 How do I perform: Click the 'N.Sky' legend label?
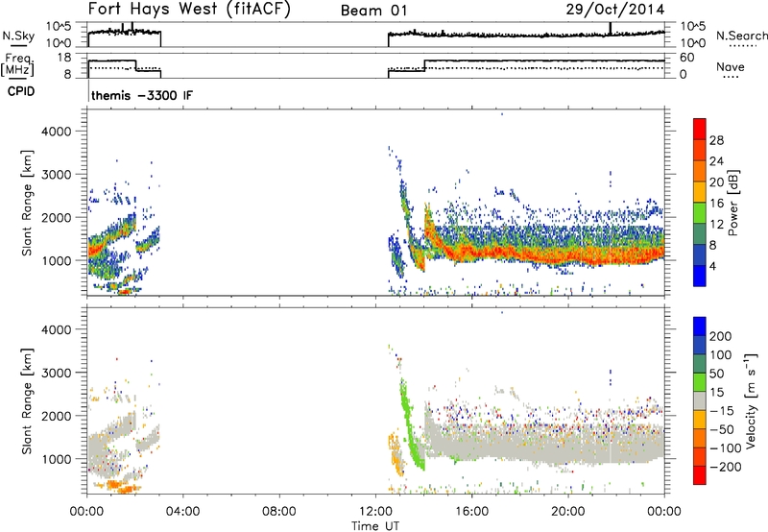point(18,36)
